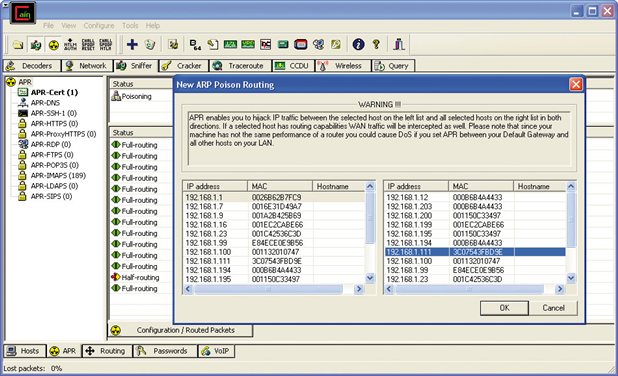The image size is (618, 376).
Task: Open the Help menu
Action: point(153,26)
